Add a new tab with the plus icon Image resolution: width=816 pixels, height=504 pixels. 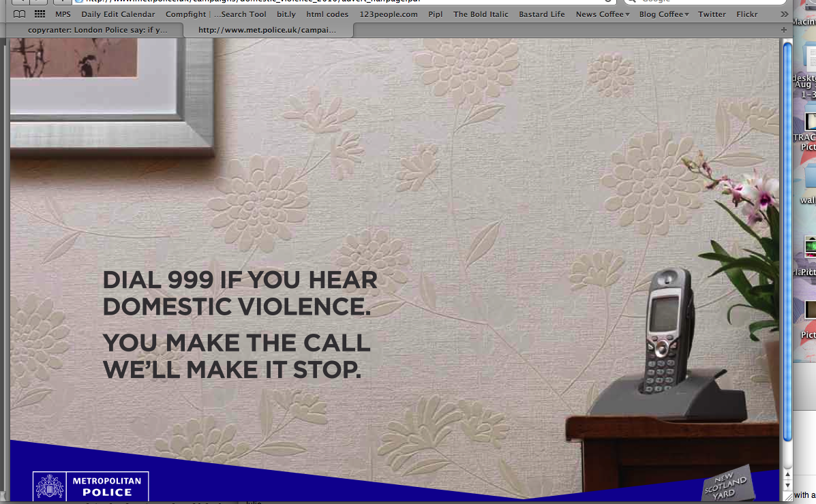point(784,30)
